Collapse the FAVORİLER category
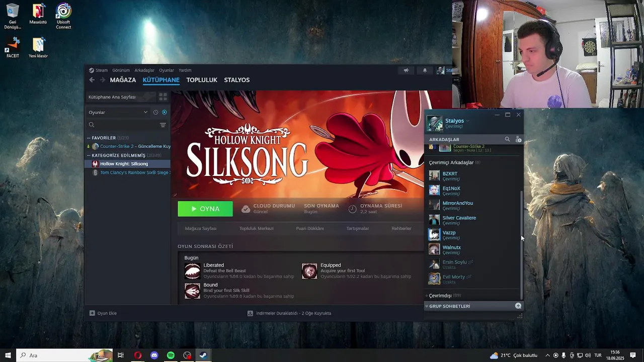 click(89, 138)
